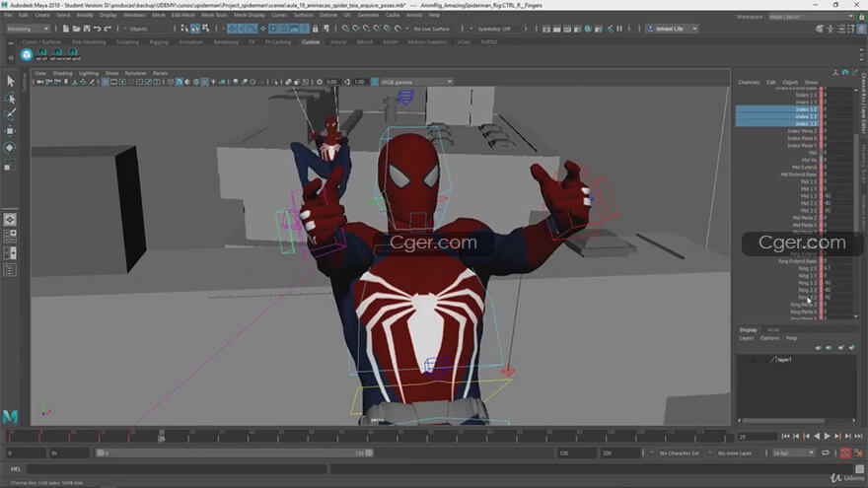Screen dimensions: 868x488
Task: Run the 'sel spid' shelf button
Action: [x=73, y=54]
